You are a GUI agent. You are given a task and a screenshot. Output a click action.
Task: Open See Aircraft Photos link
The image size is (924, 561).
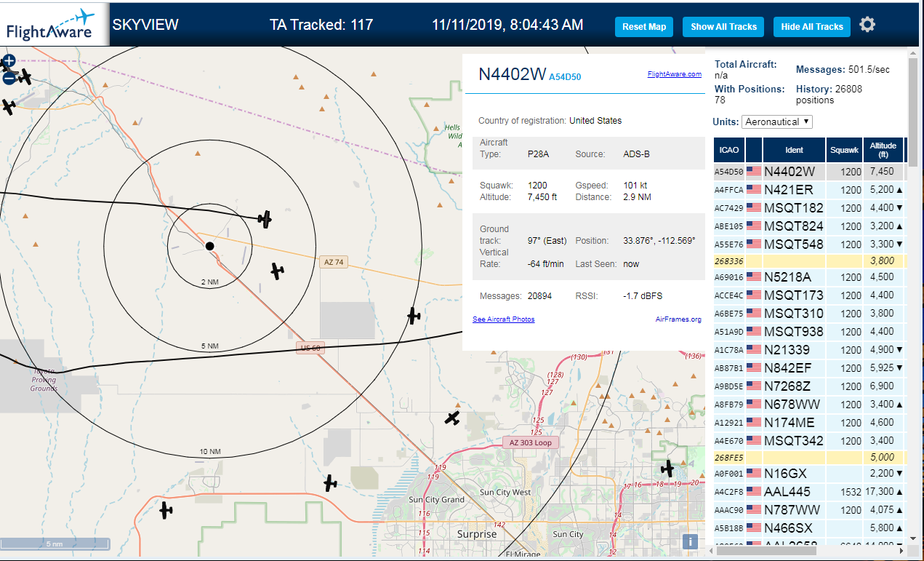click(503, 319)
